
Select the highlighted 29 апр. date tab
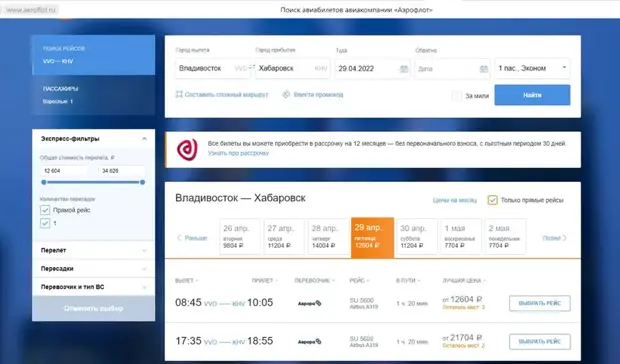point(372,238)
